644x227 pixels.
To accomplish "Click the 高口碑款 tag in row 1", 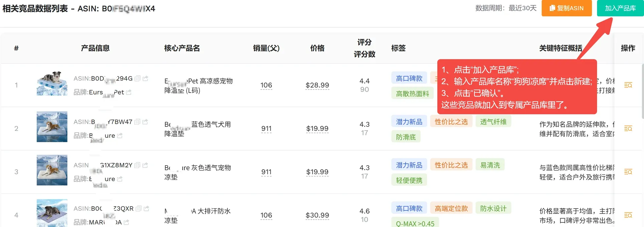I will (x=409, y=78).
